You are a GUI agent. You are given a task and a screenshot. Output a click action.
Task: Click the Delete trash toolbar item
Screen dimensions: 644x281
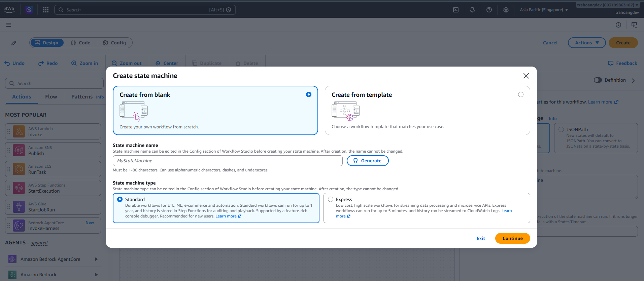point(247,63)
